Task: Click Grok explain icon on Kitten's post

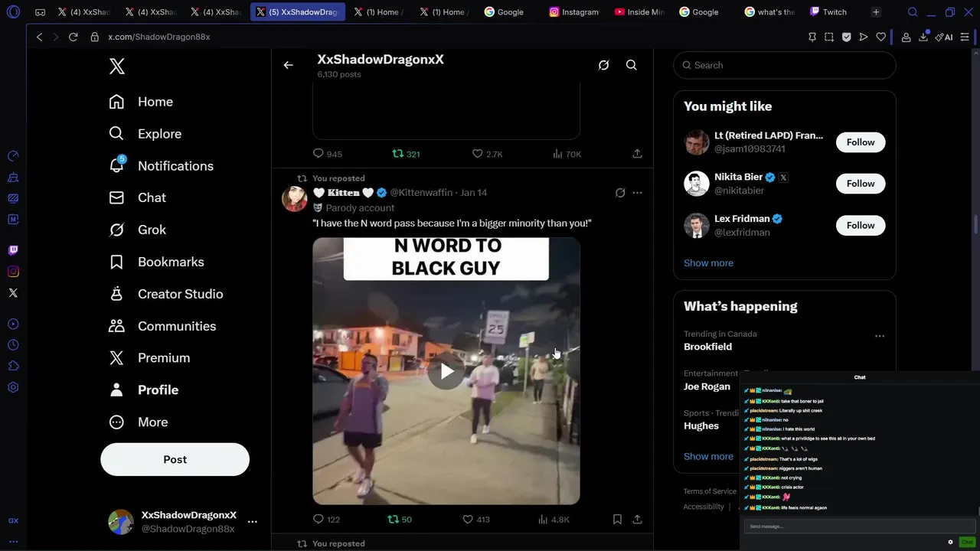Action: pos(620,193)
